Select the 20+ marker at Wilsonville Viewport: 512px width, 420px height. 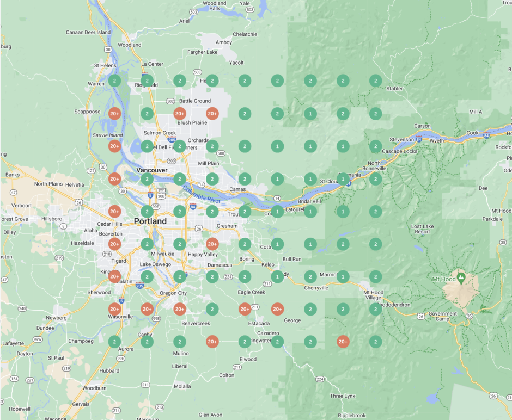pyautogui.click(x=114, y=310)
